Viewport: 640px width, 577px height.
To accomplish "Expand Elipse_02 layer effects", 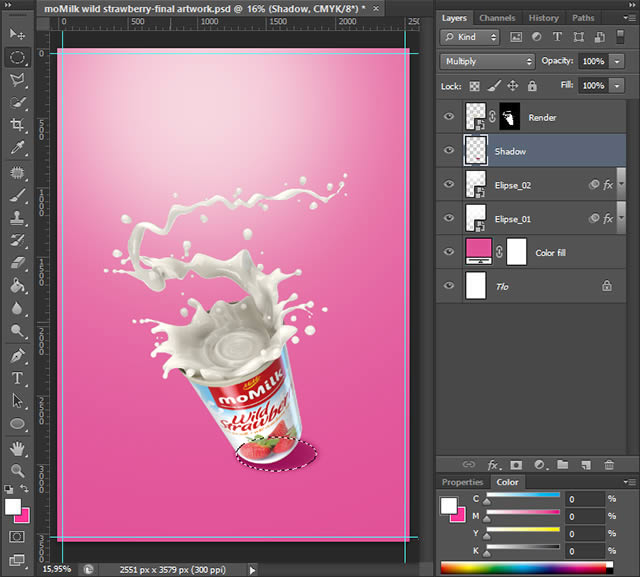I will [x=621, y=184].
